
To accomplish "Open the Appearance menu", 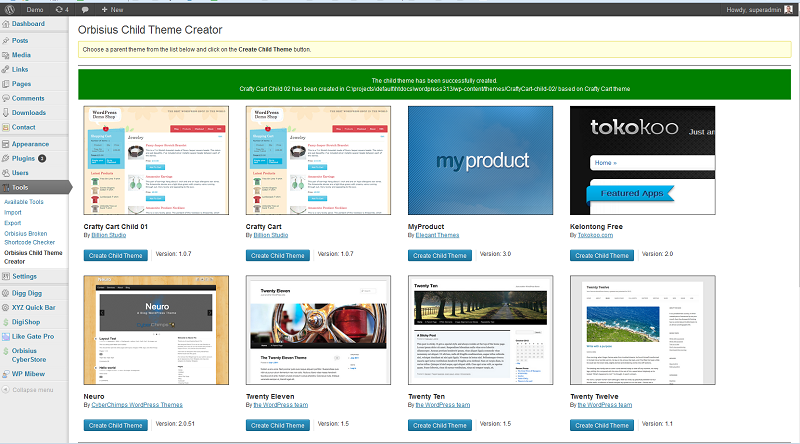I will pyautogui.click(x=31, y=144).
